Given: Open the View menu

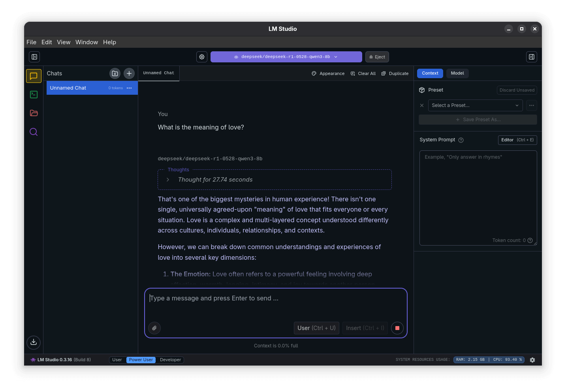Looking at the screenshot, I should (x=64, y=42).
